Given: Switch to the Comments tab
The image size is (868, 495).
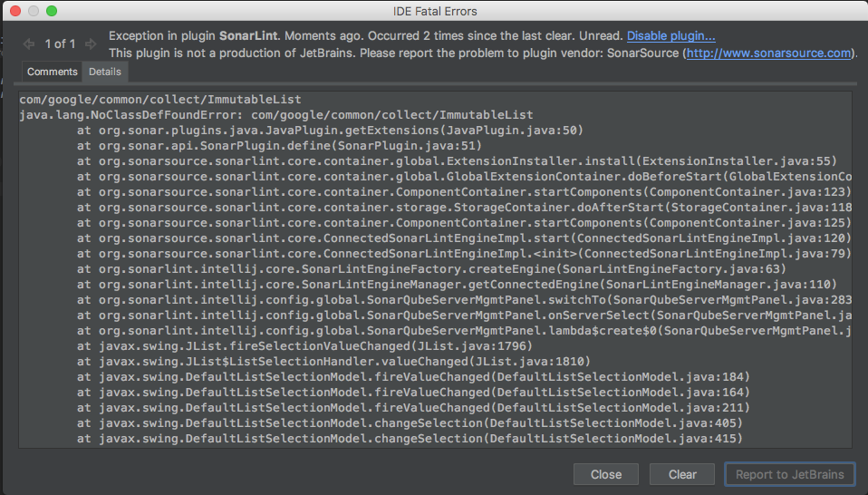Looking at the screenshot, I should 52,72.
